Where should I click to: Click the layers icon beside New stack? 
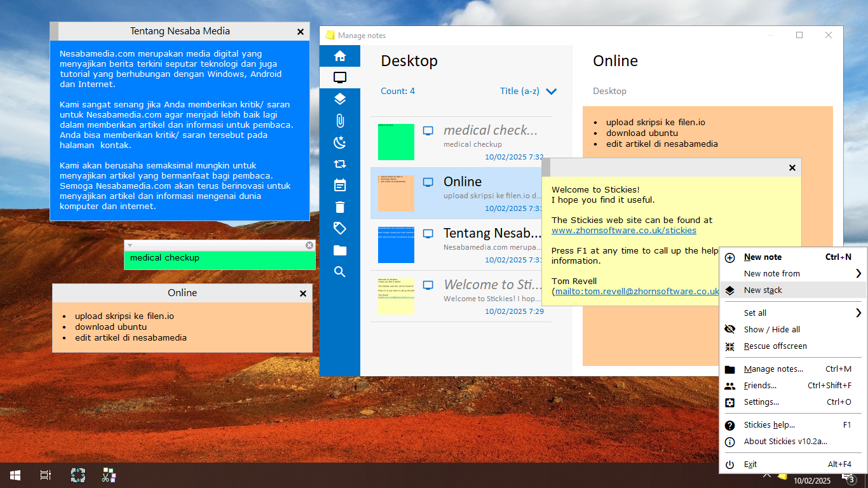tap(730, 290)
